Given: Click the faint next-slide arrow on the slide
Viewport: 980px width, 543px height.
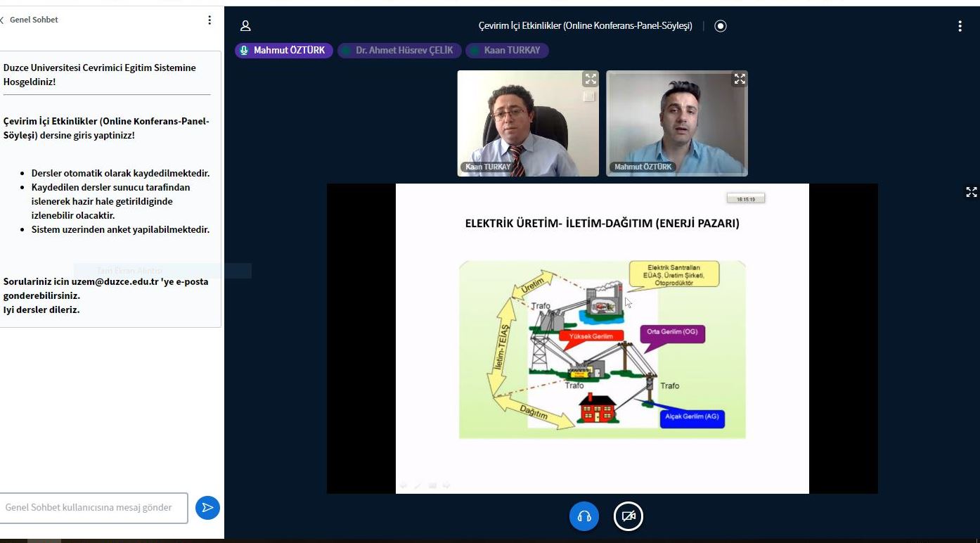Looking at the screenshot, I should click(446, 485).
